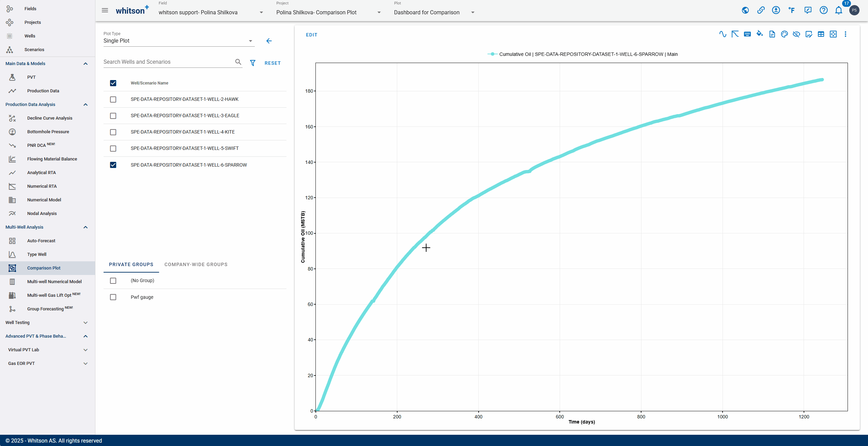
Task: Click the filter funnel icon
Action: (x=253, y=63)
